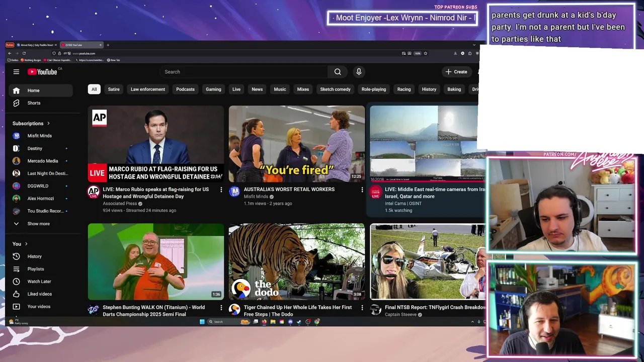Open more options for Stephen Bunting video

click(x=221, y=307)
